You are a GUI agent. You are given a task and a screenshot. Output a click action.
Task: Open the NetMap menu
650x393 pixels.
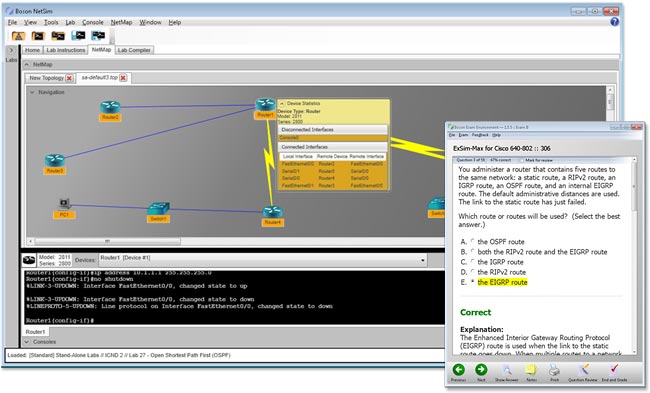[121, 22]
